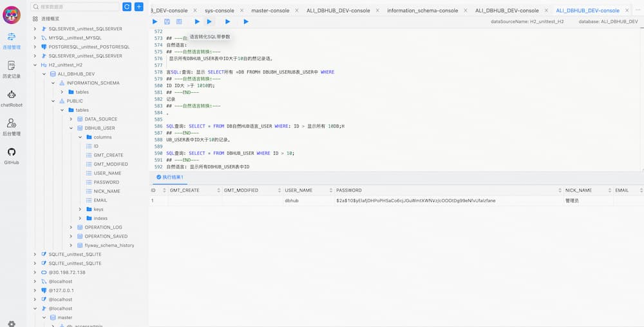Click the 语言转化SQL带参数 play button

pos(209,21)
